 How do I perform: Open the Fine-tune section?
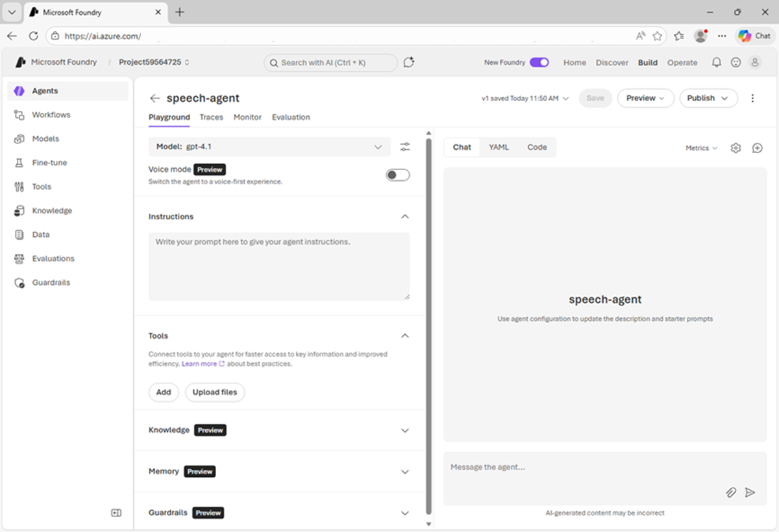tap(50, 162)
